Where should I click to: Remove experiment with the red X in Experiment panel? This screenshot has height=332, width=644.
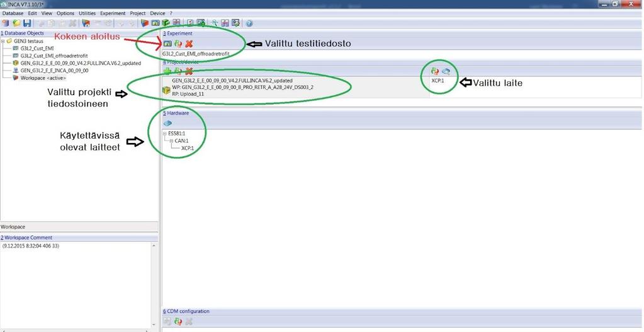pyautogui.click(x=189, y=43)
